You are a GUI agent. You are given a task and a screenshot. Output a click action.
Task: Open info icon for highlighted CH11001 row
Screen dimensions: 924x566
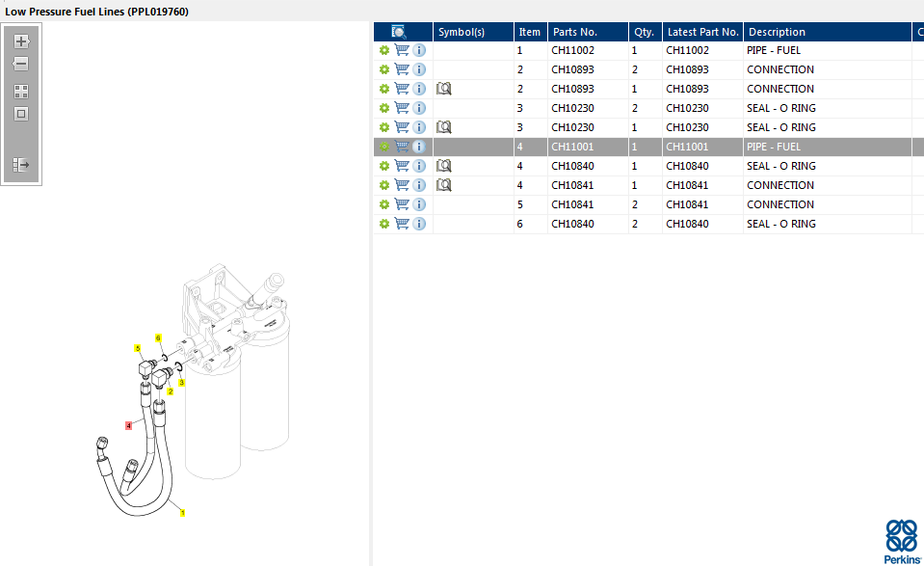click(419, 147)
